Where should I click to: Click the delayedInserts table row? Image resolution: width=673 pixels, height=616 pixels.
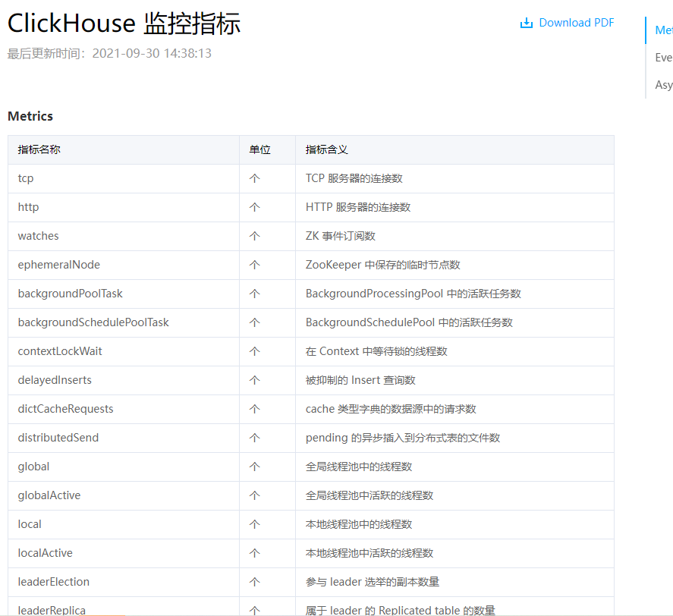pyautogui.click(x=55, y=380)
